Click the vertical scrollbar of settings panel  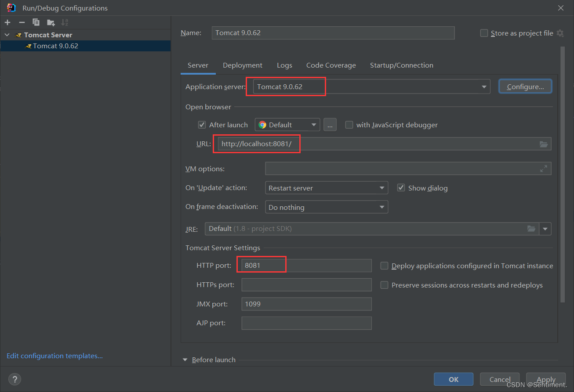(x=562, y=175)
